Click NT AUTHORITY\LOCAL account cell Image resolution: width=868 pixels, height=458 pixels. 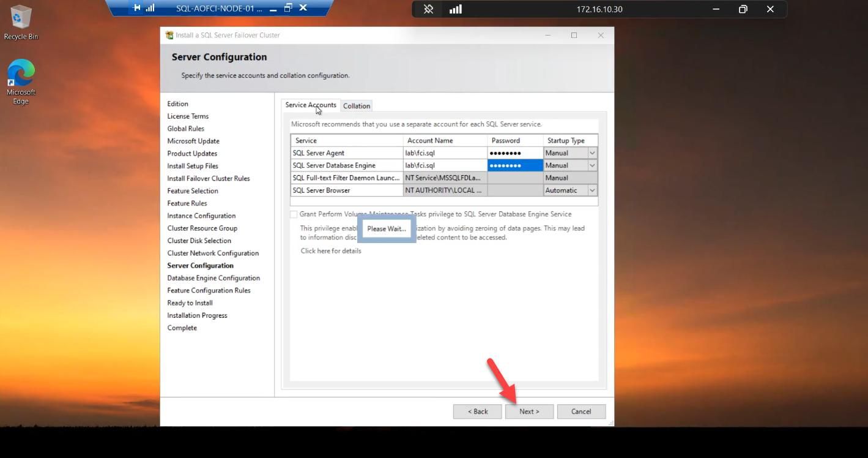click(445, 190)
